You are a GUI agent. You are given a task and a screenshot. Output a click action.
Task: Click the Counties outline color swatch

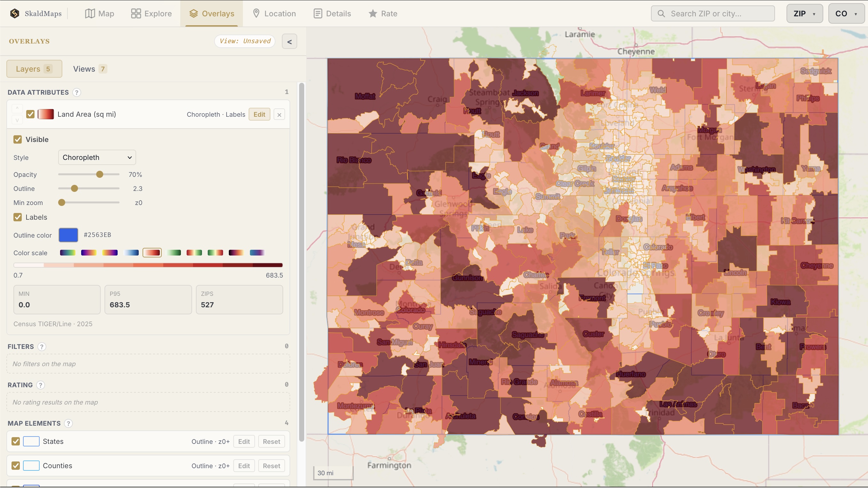tap(31, 466)
